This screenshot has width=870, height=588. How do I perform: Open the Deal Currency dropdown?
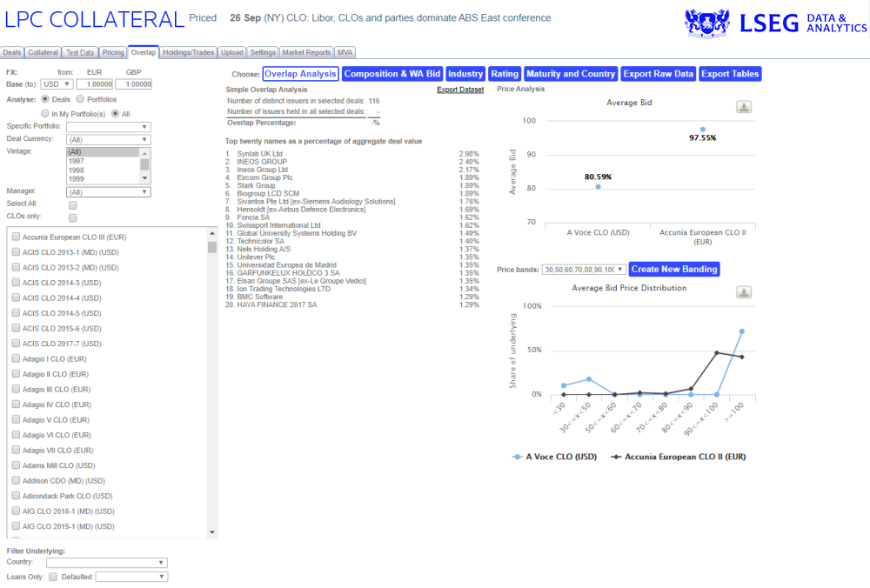pos(109,139)
